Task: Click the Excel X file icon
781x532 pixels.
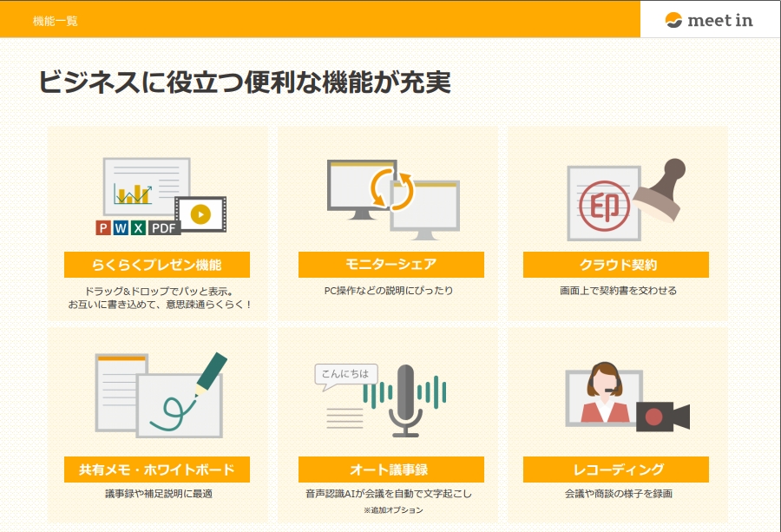Action: pyautogui.click(x=138, y=227)
